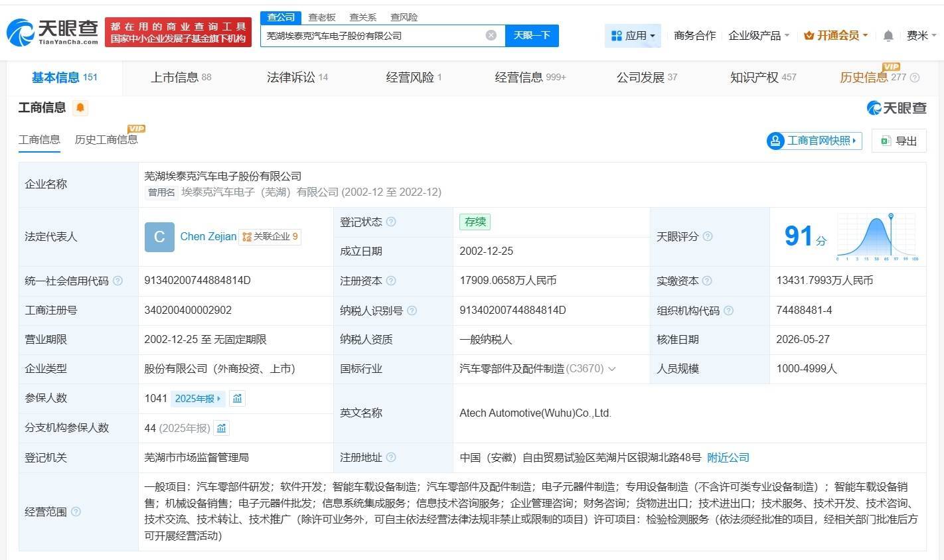The width and height of the screenshot is (944, 560).
Task: Select the 工商信息 sub-tab
Action: click(x=39, y=140)
